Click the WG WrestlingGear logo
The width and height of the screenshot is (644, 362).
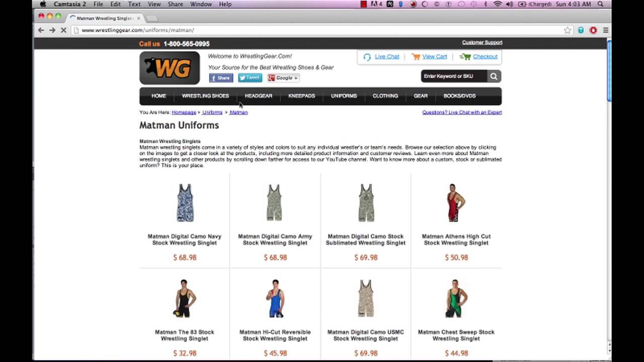point(169,68)
